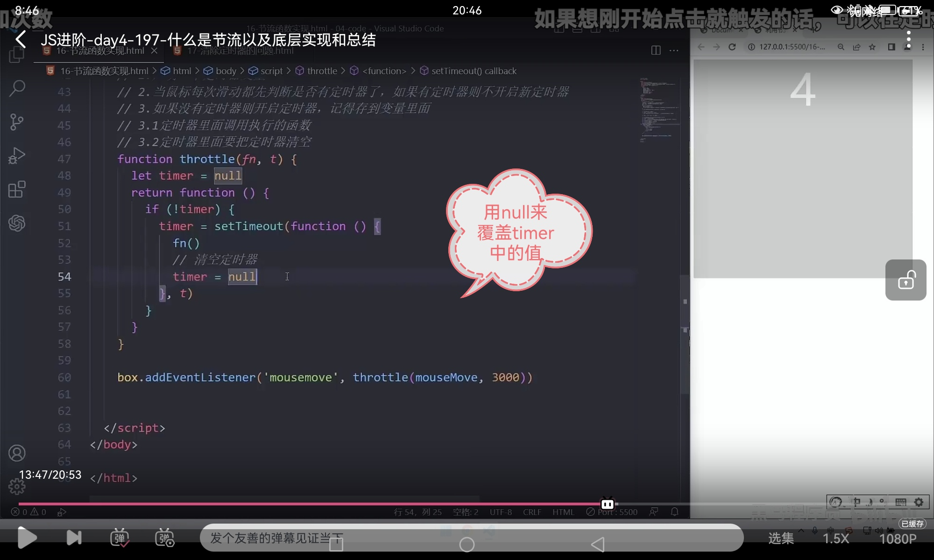This screenshot has height=560, width=934.
Task: Toggle the split editor layout icon
Action: point(656,50)
